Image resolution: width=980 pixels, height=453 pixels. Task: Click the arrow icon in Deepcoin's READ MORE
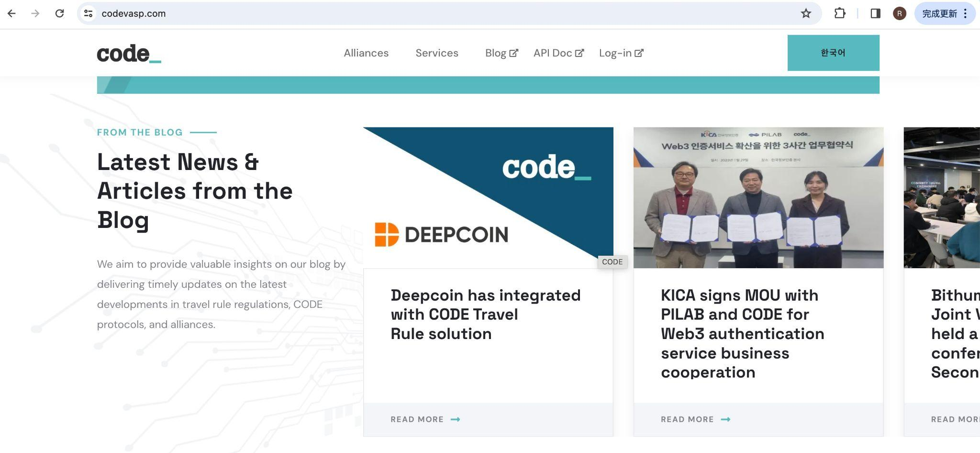coord(455,419)
